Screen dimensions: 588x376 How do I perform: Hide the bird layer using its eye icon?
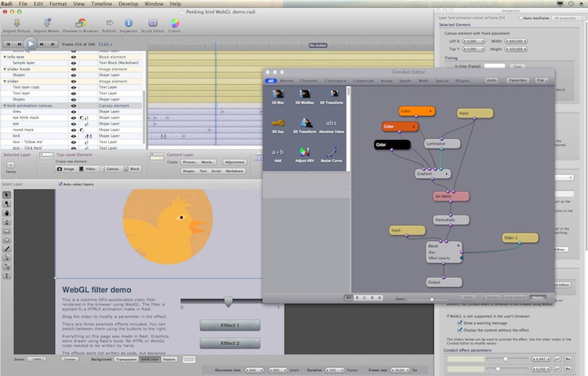(x=73, y=137)
